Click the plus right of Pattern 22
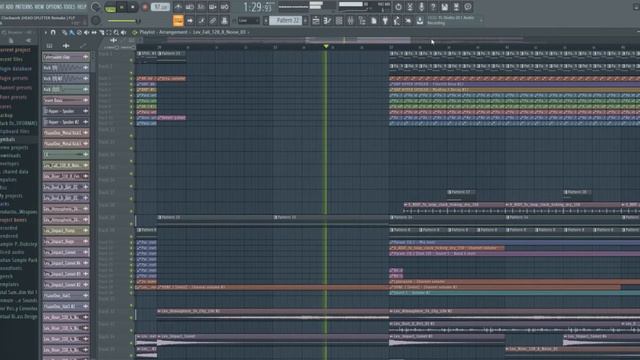The image size is (640, 360). pos(305,20)
